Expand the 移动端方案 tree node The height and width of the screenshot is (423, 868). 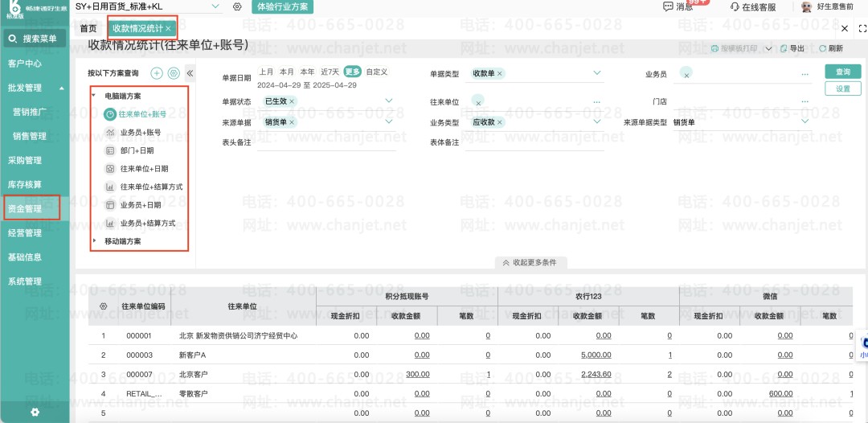[x=94, y=240]
